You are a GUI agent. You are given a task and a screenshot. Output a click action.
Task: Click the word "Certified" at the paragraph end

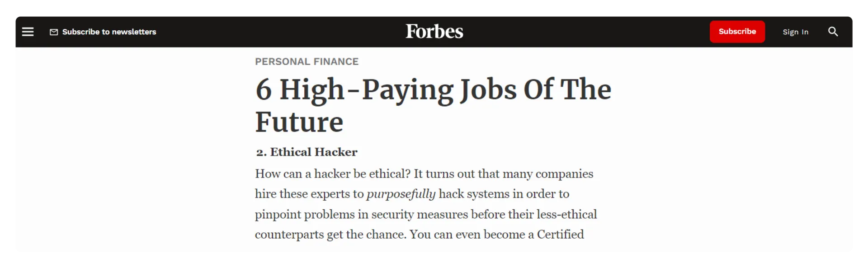coord(560,235)
